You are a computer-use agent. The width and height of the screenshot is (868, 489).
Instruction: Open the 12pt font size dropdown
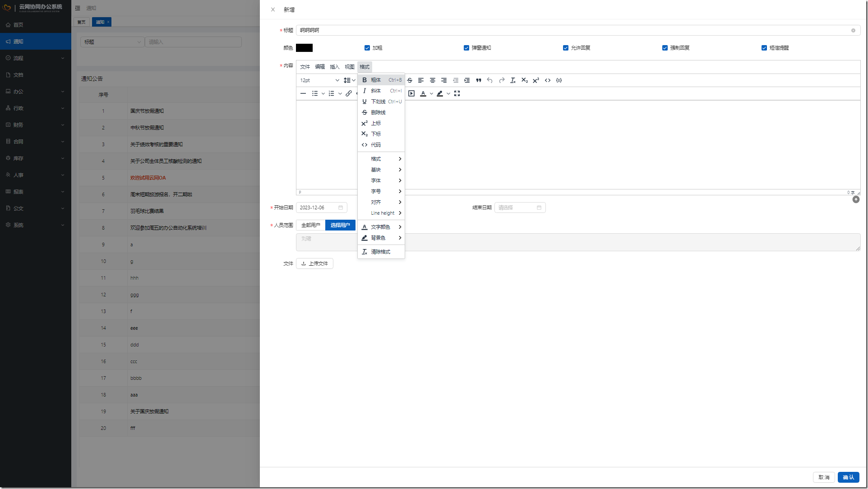coord(319,80)
